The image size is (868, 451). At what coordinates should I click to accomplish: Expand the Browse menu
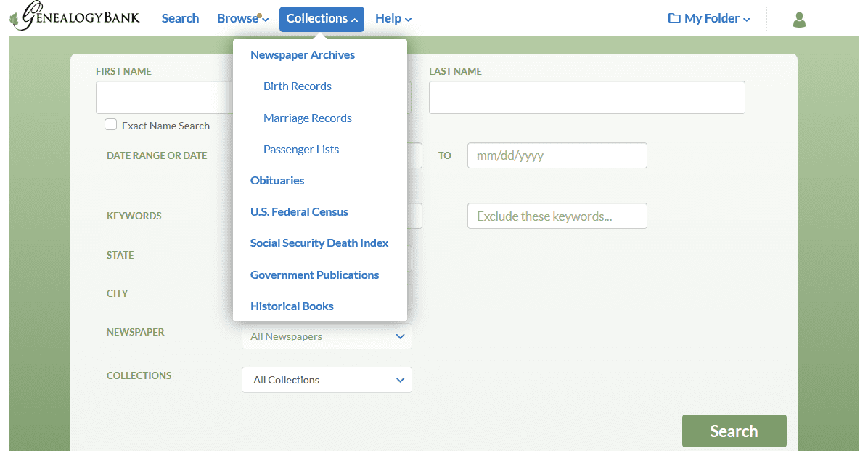[242, 18]
